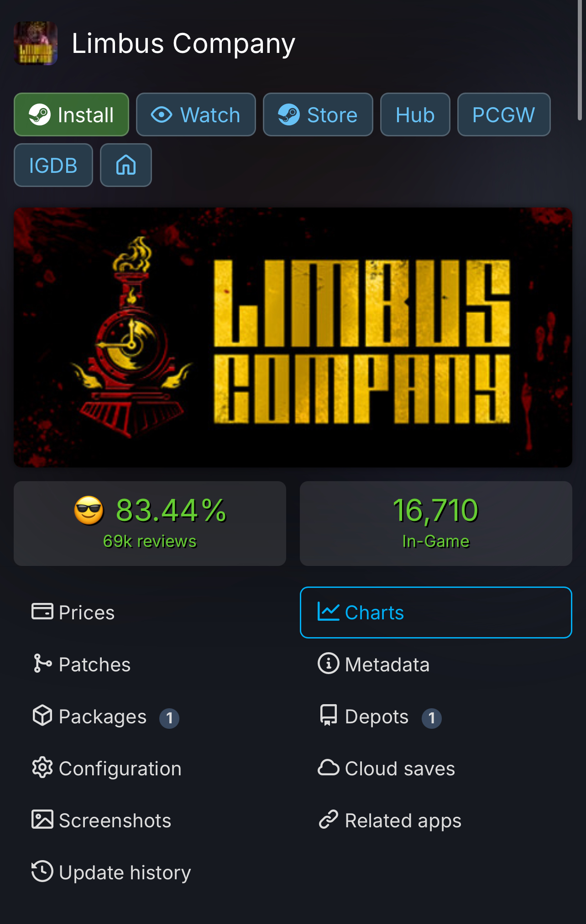Click the Limbus Company app icon thumbnail

36,43
